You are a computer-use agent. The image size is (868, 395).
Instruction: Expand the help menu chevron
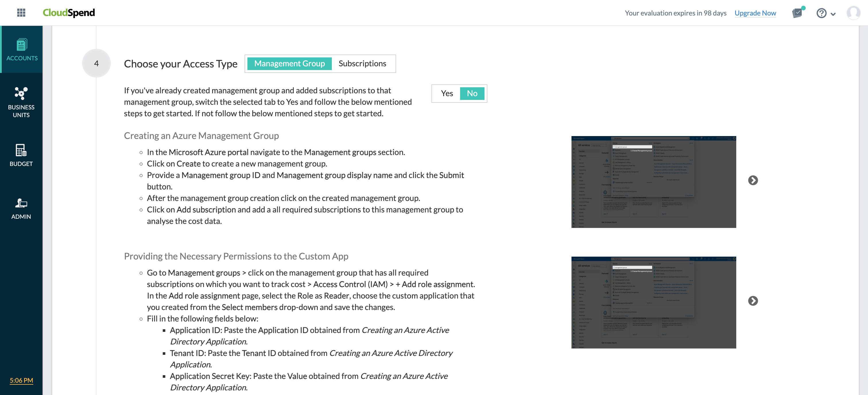point(833,14)
